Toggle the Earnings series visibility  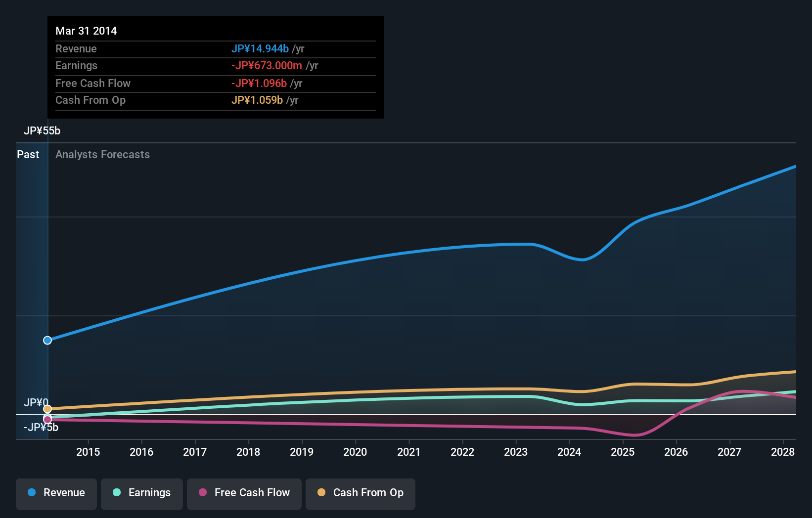(141, 493)
